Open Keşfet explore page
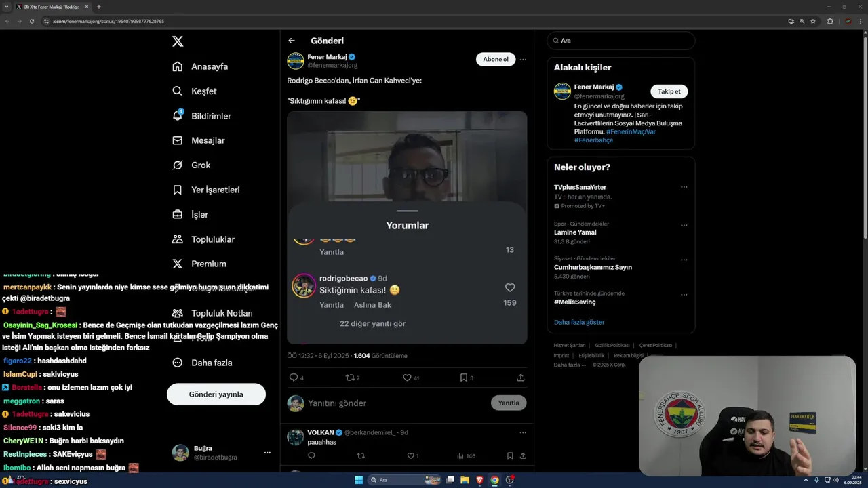This screenshot has width=868, height=488. click(195, 91)
